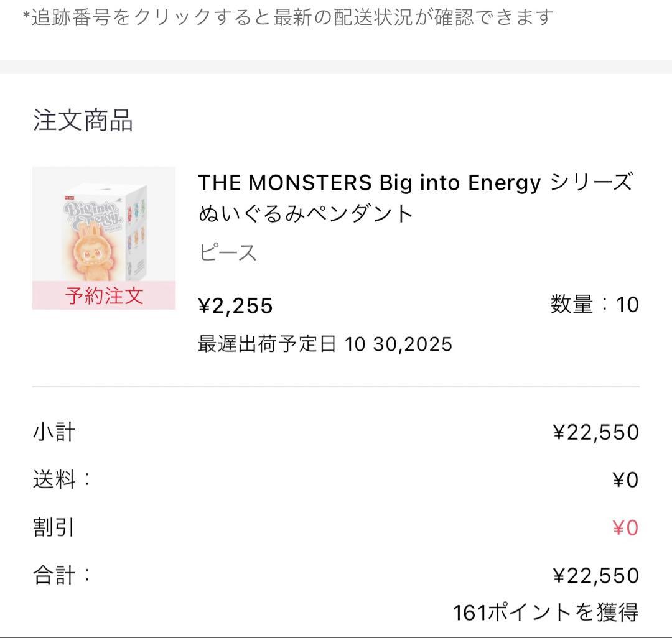Tap the 注文商品 section heading
The width and height of the screenshot is (672, 638).
(x=83, y=120)
